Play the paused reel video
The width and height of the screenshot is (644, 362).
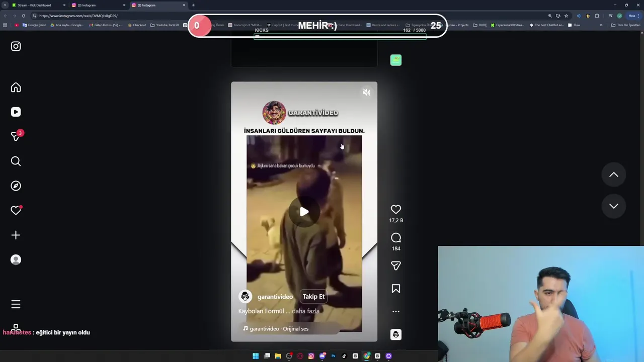click(x=304, y=212)
